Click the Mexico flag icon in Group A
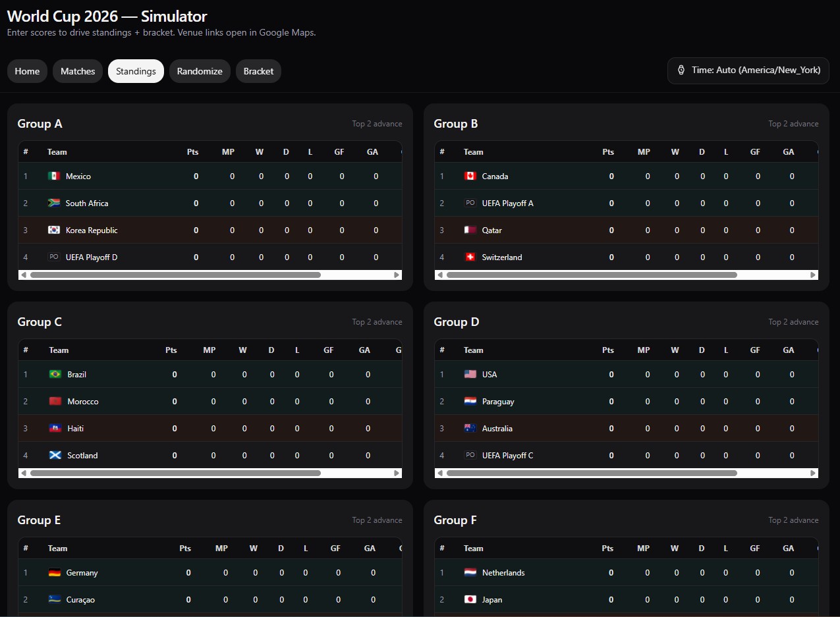840x617 pixels. coord(54,176)
